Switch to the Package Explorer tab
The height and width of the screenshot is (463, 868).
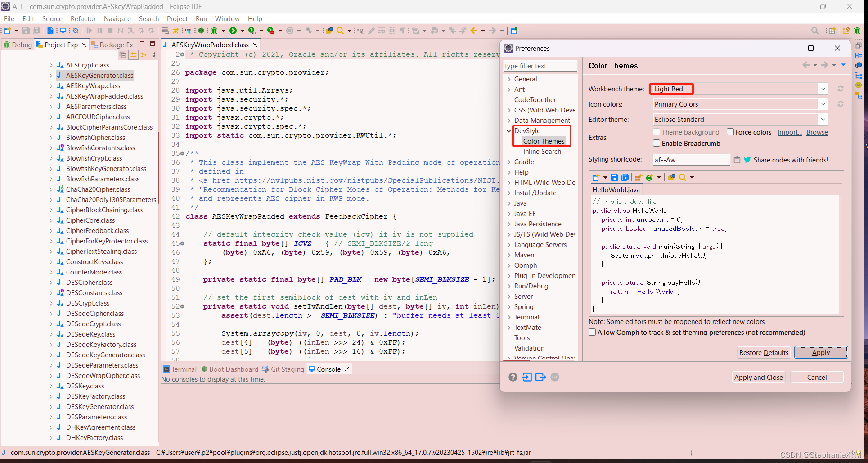[x=112, y=45]
